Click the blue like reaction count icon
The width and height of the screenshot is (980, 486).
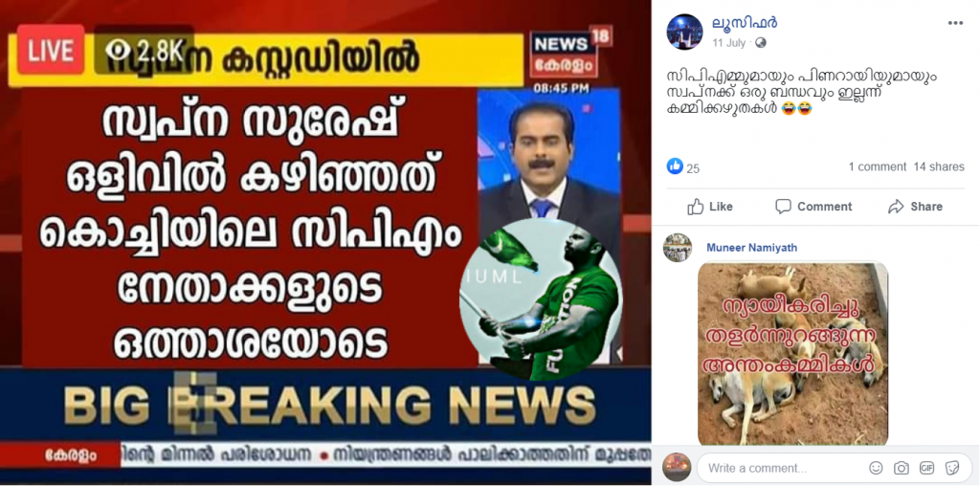point(675,166)
